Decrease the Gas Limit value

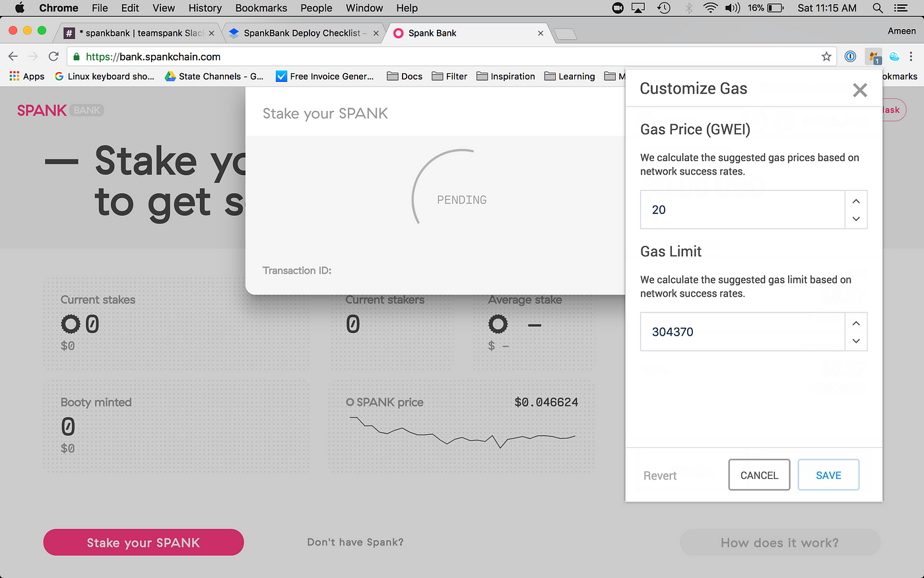tap(856, 341)
